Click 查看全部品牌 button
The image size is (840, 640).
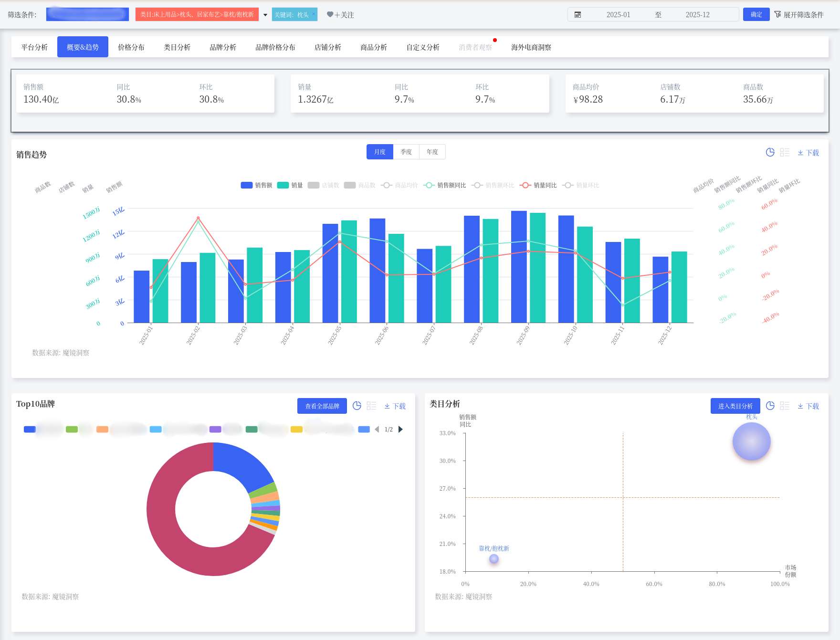pyautogui.click(x=322, y=406)
